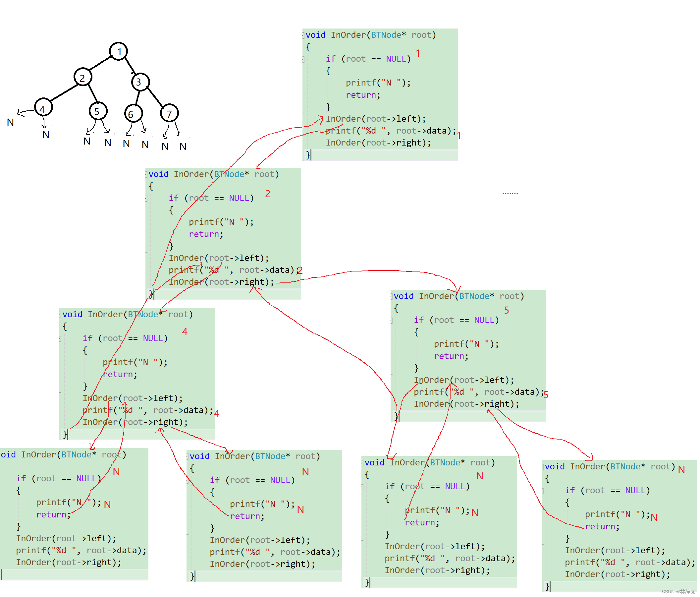Click the red ellipsis dots
700x597 pixels.
click(510, 193)
